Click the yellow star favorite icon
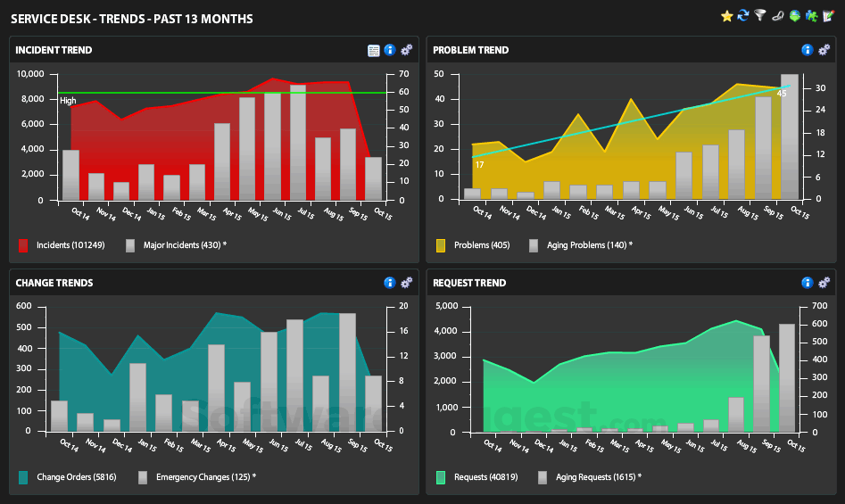 [x=726, y=16]
